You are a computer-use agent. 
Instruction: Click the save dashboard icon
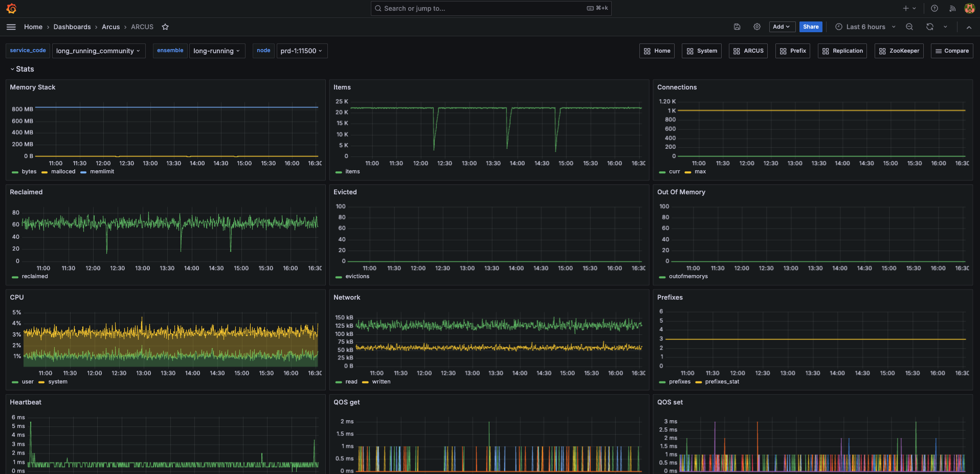pos(737,27)
